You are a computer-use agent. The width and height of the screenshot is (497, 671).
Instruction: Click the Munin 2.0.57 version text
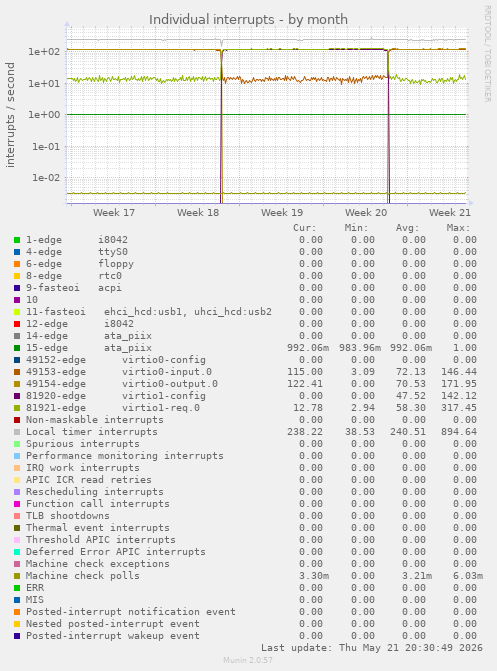point(248,660)
